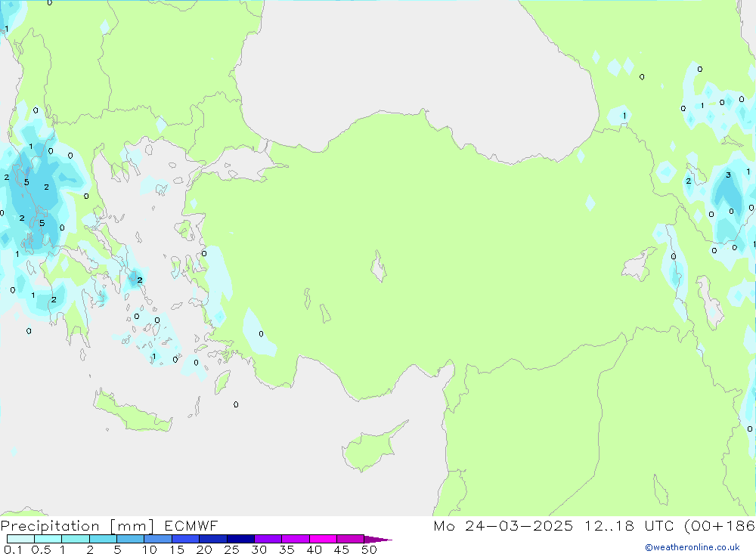Select the 5–10 mm legend swatch

(130, 539)
